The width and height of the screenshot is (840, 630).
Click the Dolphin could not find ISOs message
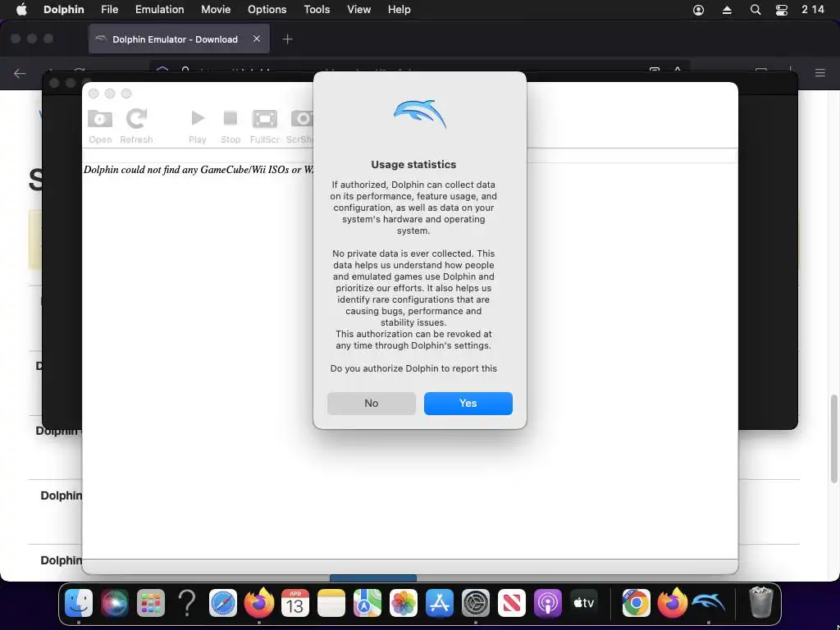click(x=199, y=170)
